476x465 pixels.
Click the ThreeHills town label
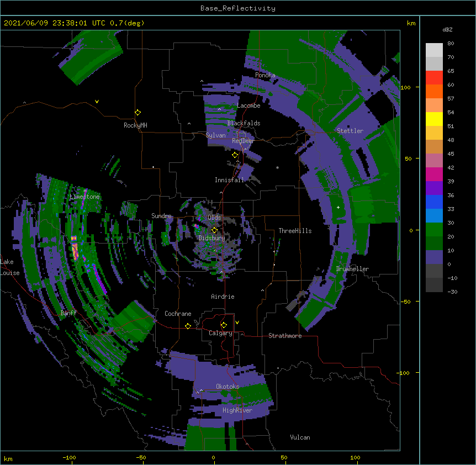click(295, 231)
